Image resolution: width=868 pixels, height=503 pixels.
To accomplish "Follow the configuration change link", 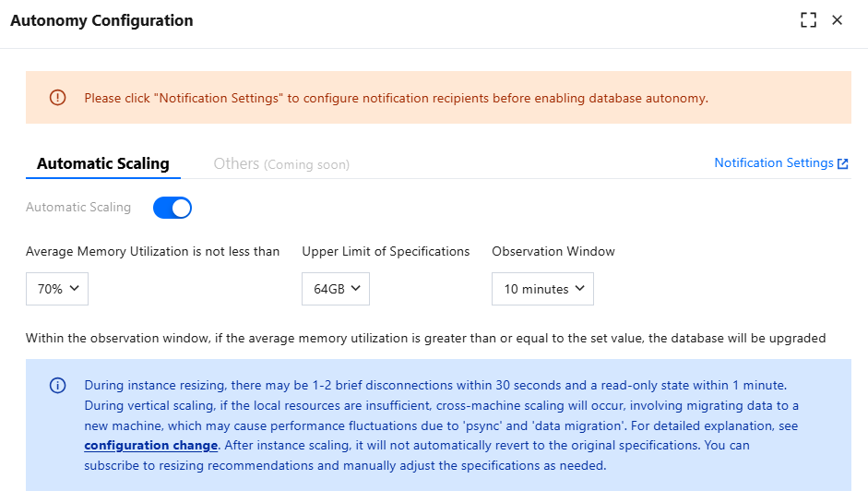I will 151,446.
